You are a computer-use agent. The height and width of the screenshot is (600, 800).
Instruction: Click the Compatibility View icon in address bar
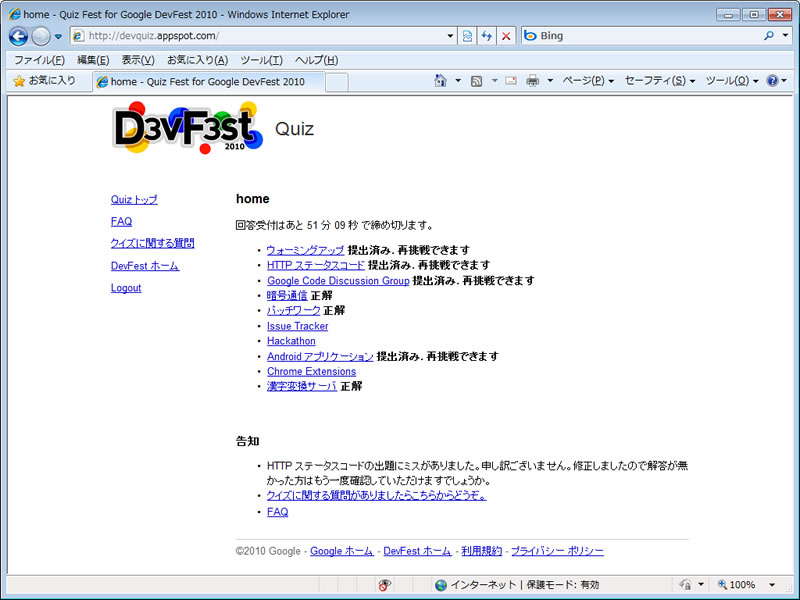tap(467, 36)
